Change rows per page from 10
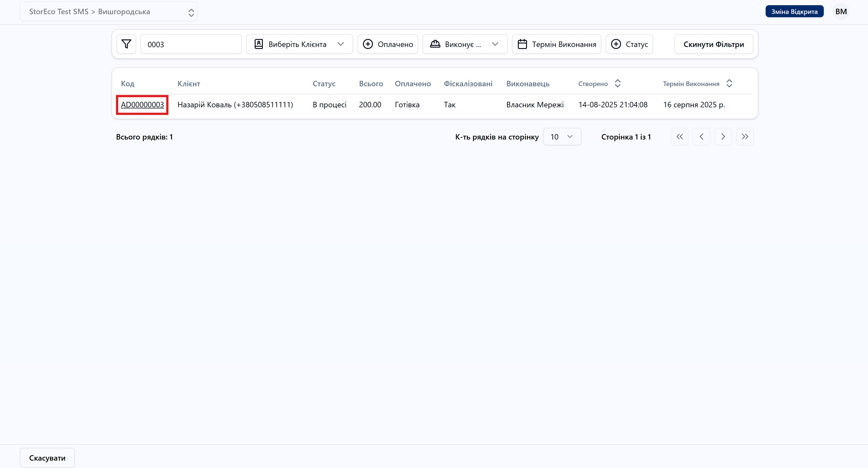The width and height of the screenshot is (868, 468). click(562, 137)
